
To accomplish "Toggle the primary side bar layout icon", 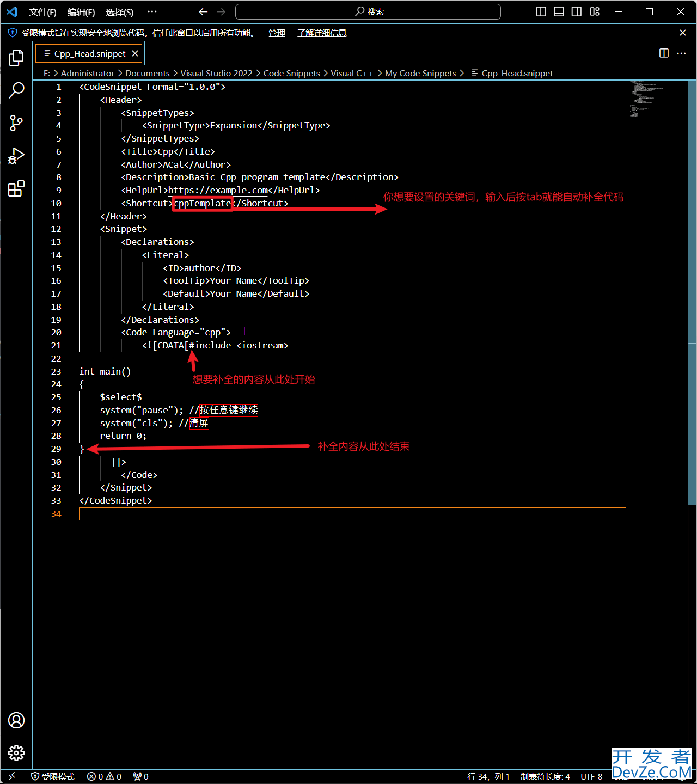I will click(541, 11).
